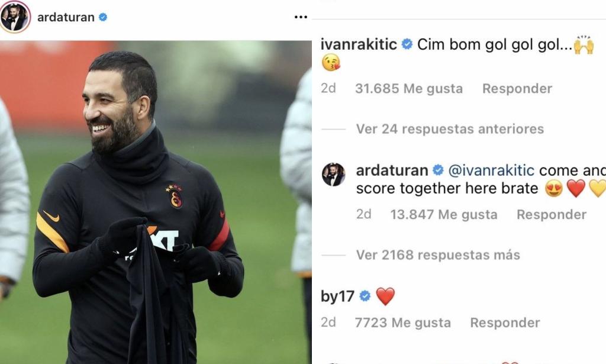View the 31.685 Me gusta likes list
Image resolution: width=606 pixels, height=364 pixels.
409,89
